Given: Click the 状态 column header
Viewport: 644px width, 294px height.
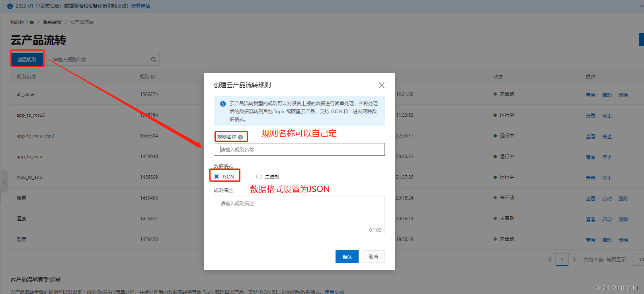Looking at the screenshot, I should (x=498, y=77).
